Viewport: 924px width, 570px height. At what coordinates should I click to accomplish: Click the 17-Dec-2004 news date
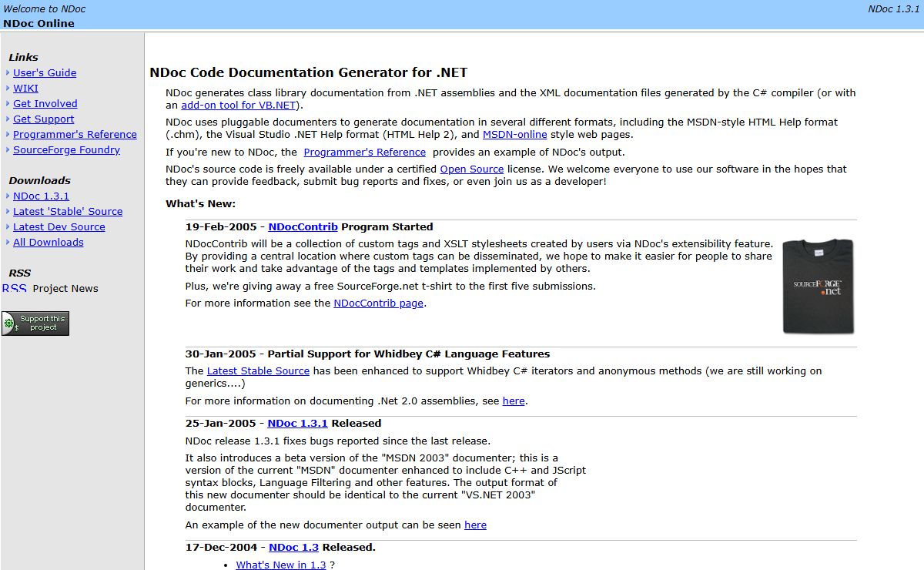coord(221,547)
